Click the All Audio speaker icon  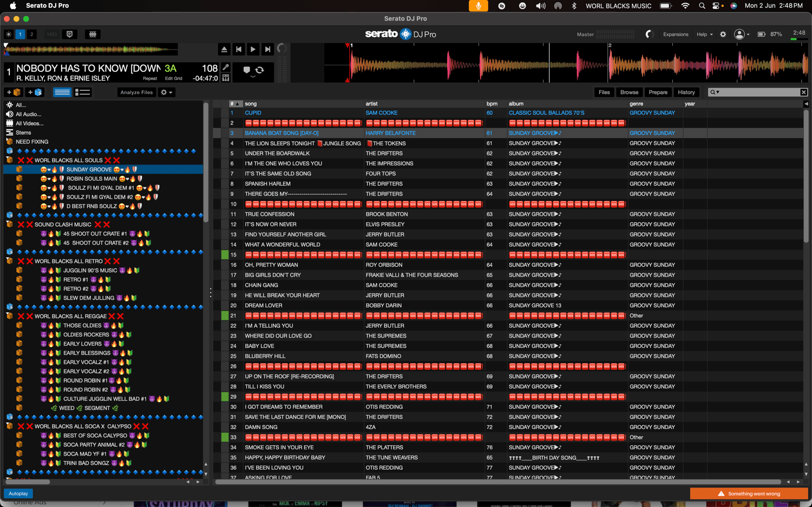point(9,114)
